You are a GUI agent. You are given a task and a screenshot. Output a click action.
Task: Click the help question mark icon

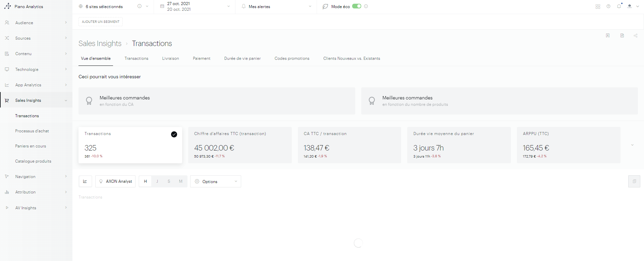click(x=608, y=6)
